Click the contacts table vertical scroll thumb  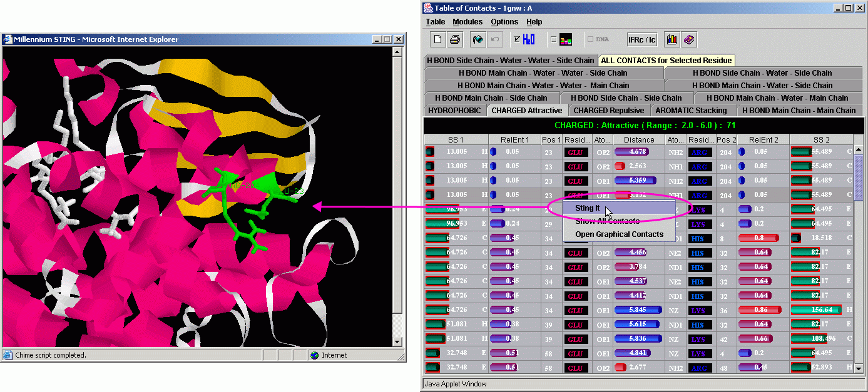click(x=859, y=178)
